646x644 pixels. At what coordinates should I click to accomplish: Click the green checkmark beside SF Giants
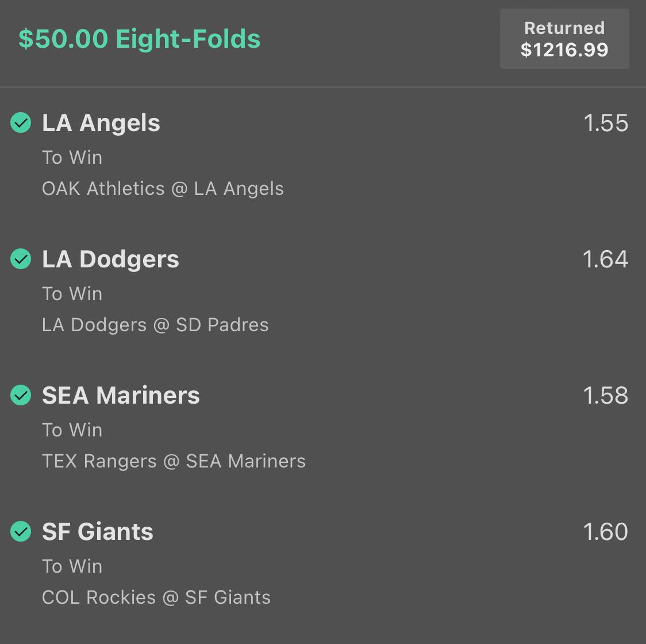coord(21,531)
